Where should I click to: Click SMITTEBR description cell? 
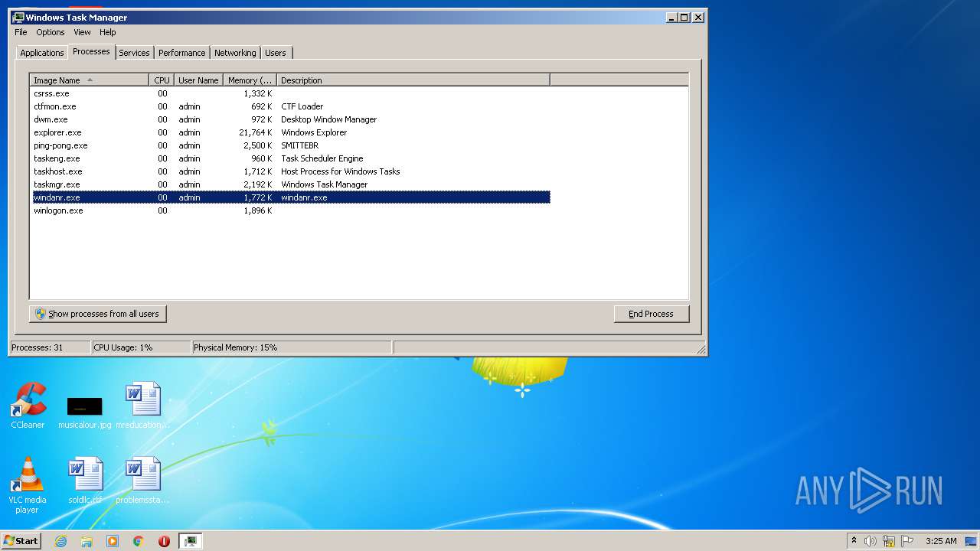tap(299, 145)
